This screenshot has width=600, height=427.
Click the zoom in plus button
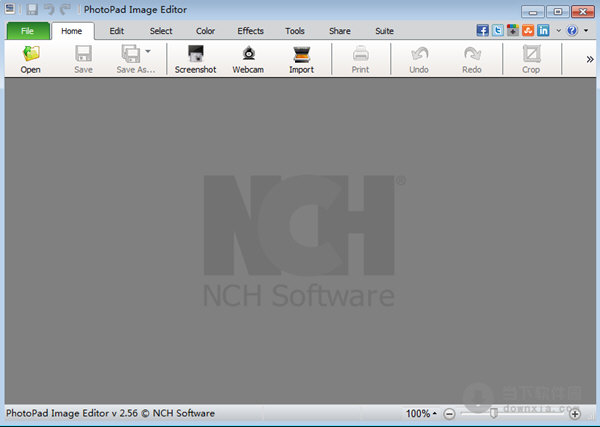pyautogui.click(x=575, y=414)
